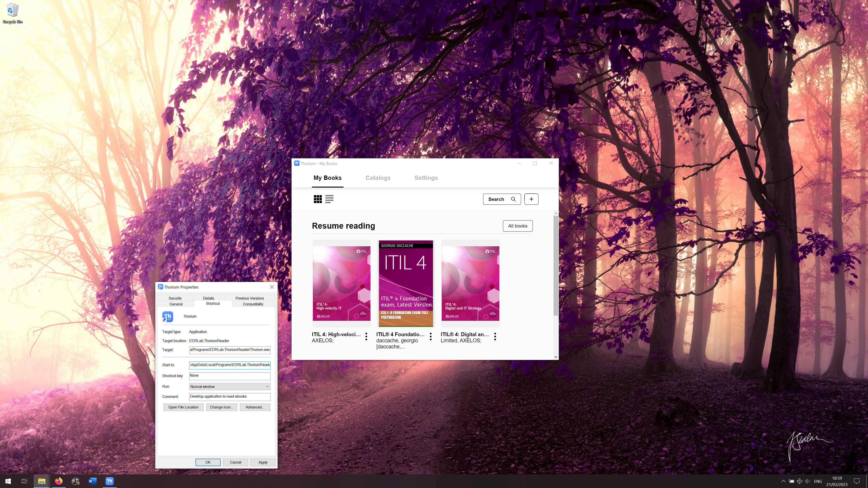Click the Thorium window scrollbar thumb
The image size is (868, 488).
pyautogui.click(x=556, y=265)
